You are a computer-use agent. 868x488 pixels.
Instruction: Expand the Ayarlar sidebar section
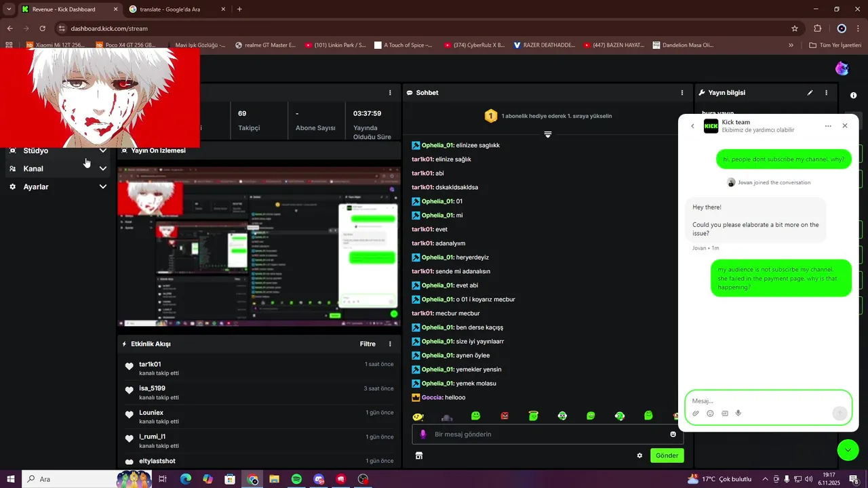click(x=58, y=186)
